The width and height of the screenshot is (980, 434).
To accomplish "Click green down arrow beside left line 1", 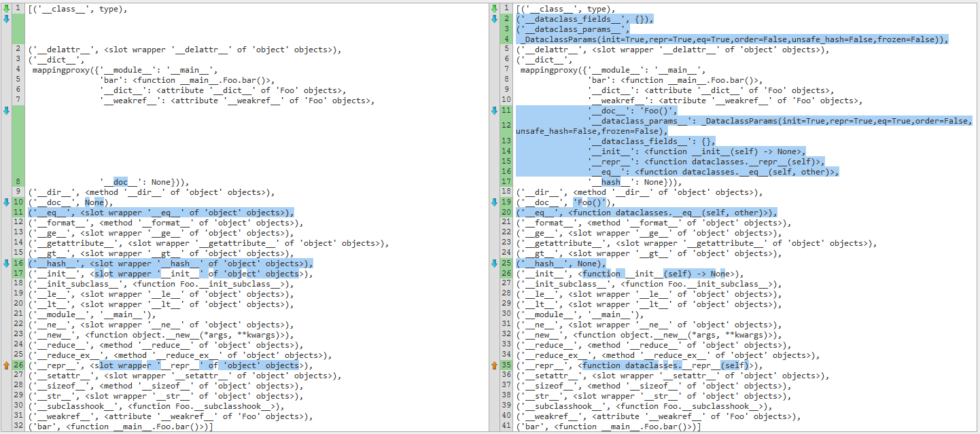I will click(x=7, y=9).
